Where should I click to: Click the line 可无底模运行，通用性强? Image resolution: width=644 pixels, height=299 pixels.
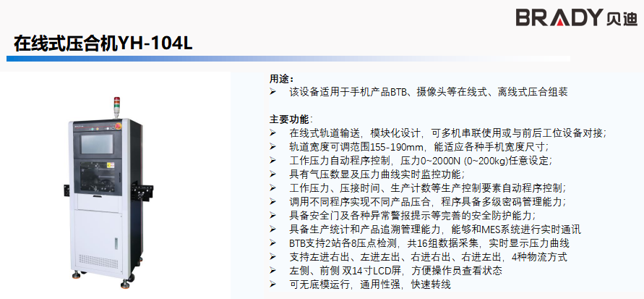370,285
